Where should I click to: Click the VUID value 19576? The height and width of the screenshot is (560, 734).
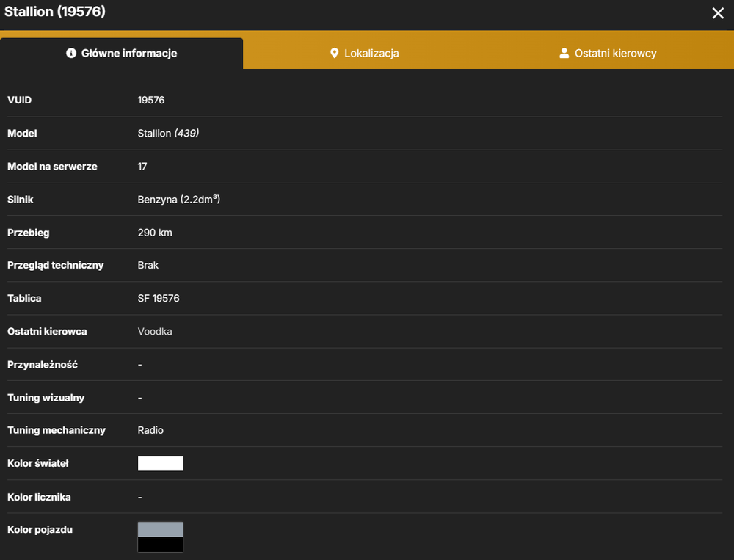click(x=151, y=101)
